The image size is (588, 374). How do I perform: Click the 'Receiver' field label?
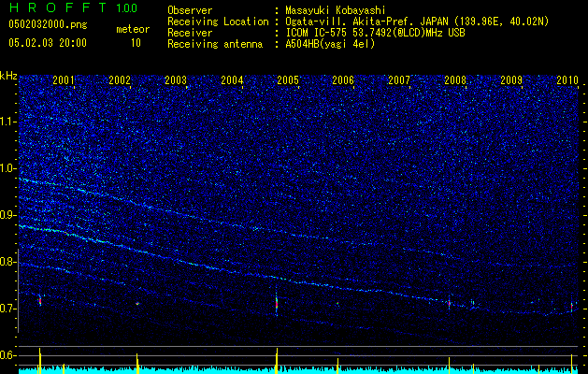coord(190,33)
